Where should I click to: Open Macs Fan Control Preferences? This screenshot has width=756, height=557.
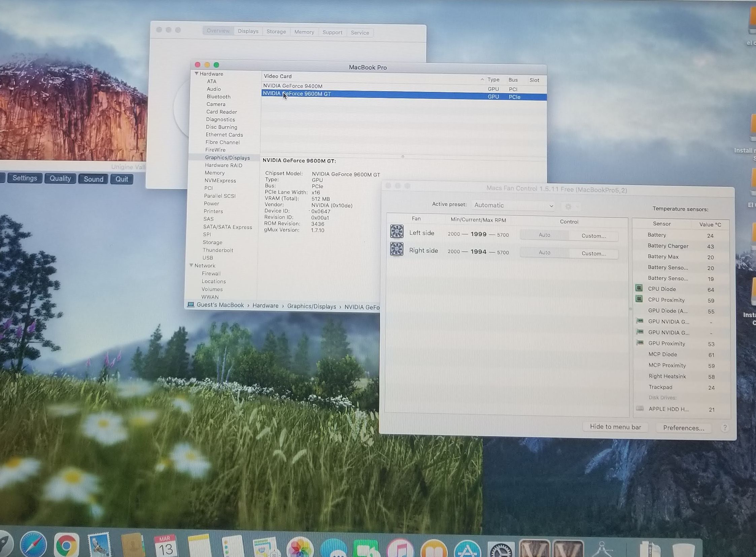(x=684, y=428)
